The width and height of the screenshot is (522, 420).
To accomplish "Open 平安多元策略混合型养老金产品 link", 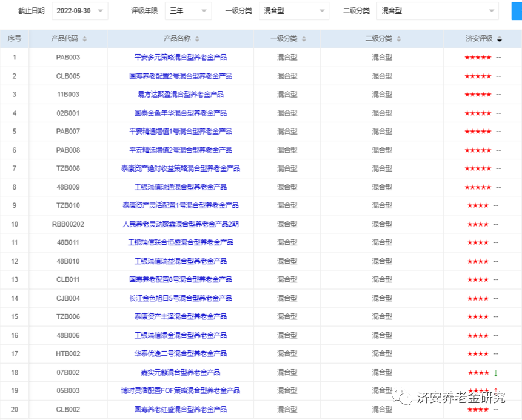I will 181,57.
